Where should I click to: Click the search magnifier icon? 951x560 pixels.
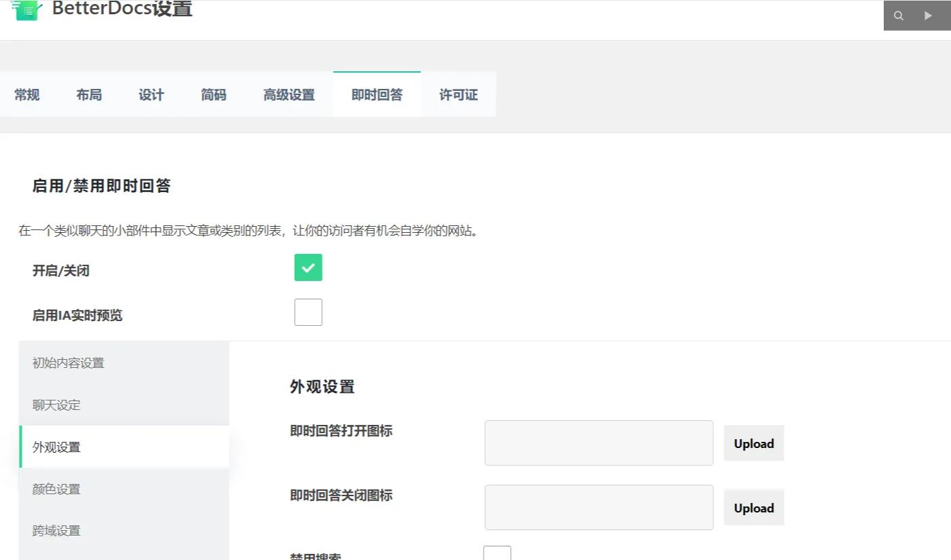899,16
